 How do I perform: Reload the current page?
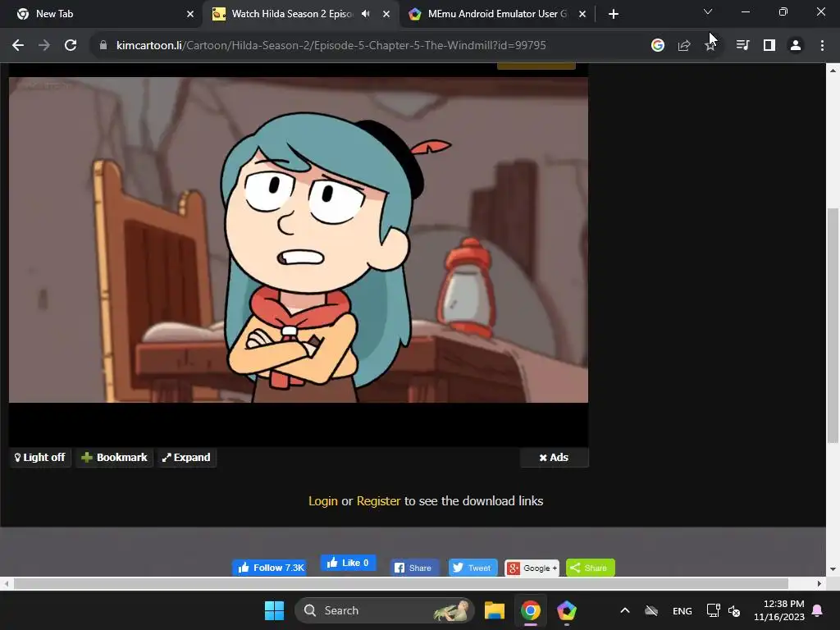coord(71,46)
